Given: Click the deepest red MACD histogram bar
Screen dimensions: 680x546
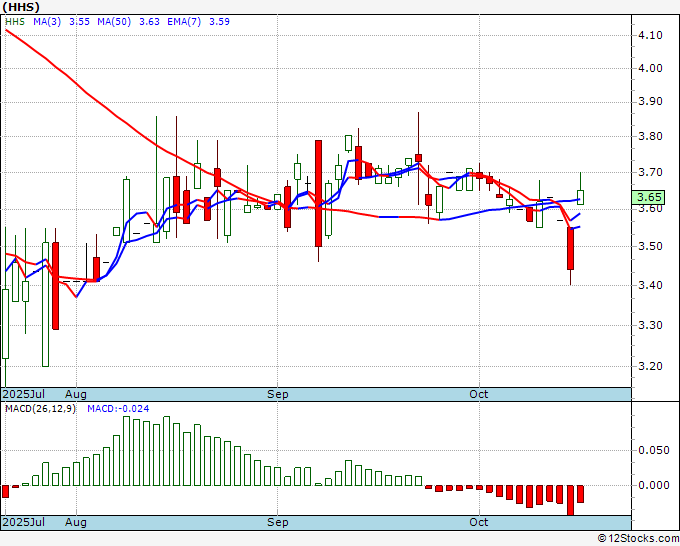Looking at the screenshot, I should 570,500.
